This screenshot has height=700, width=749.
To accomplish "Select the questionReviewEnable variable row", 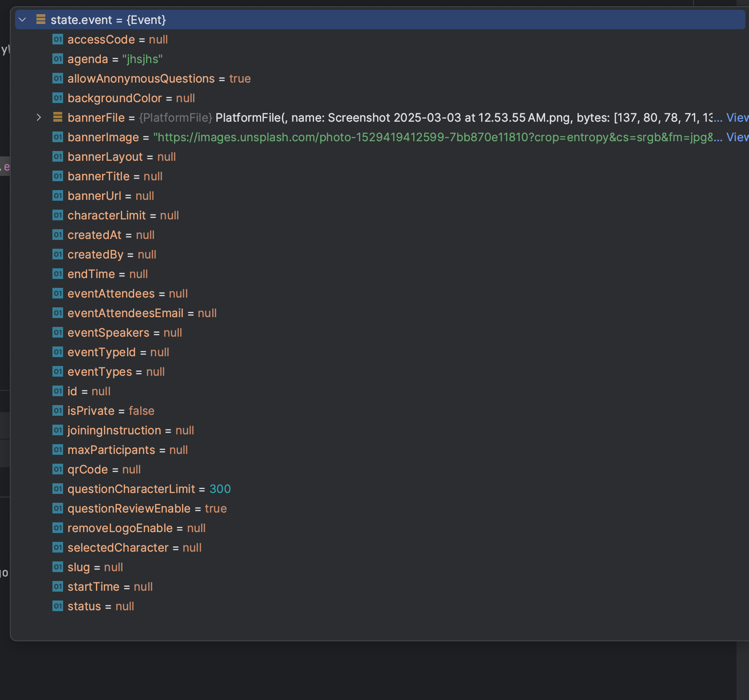I will (147, 509).
